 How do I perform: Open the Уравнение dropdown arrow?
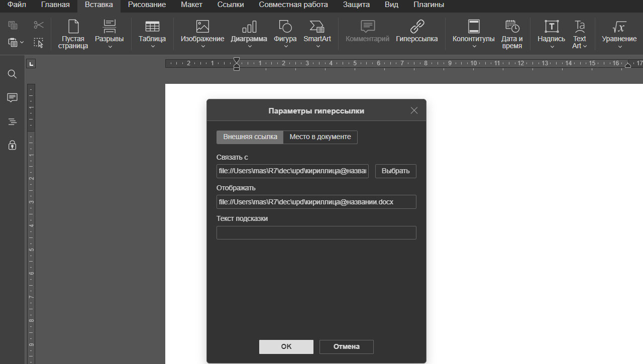(x=619, y=46)
